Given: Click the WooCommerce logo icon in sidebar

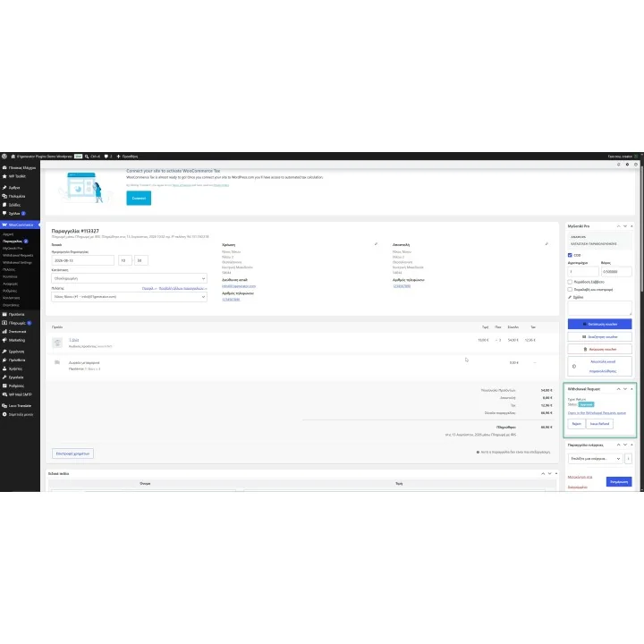Looking at the screenshot, I should (4, 225).
